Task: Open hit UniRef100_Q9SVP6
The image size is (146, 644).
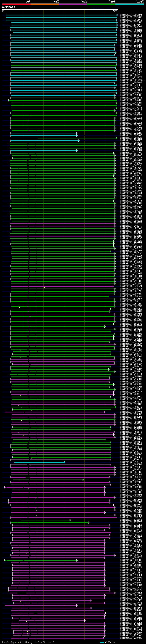Action: tap(131, 15)
